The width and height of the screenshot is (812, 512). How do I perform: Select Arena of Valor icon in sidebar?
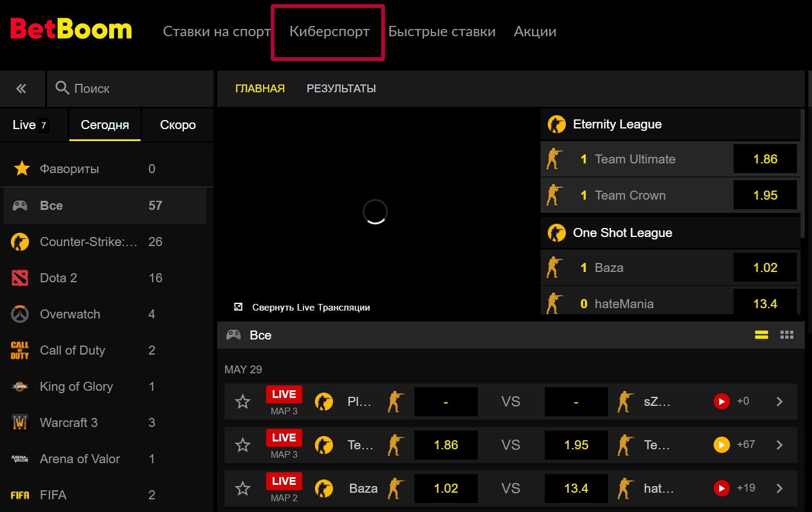20,459
